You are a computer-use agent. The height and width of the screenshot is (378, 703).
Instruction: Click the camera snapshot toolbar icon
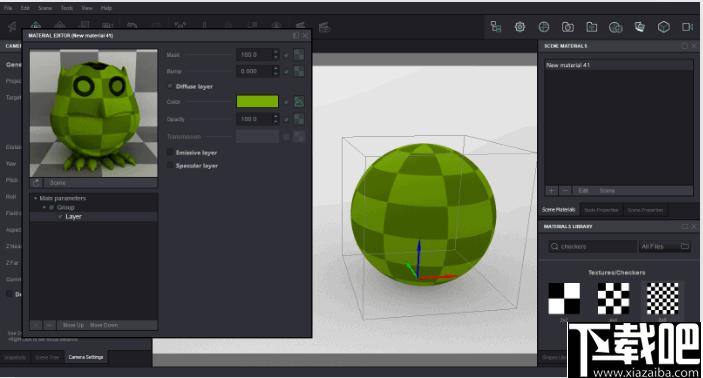(568, 27)
